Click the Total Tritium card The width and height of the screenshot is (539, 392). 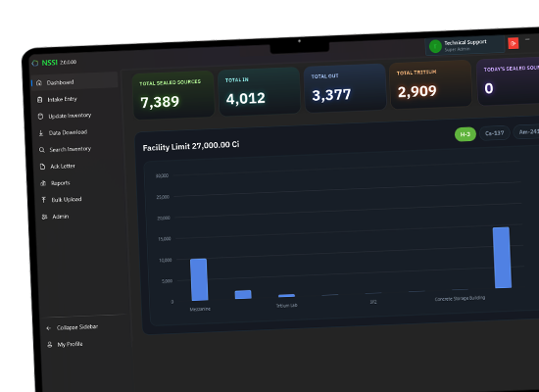coord(430,84)
